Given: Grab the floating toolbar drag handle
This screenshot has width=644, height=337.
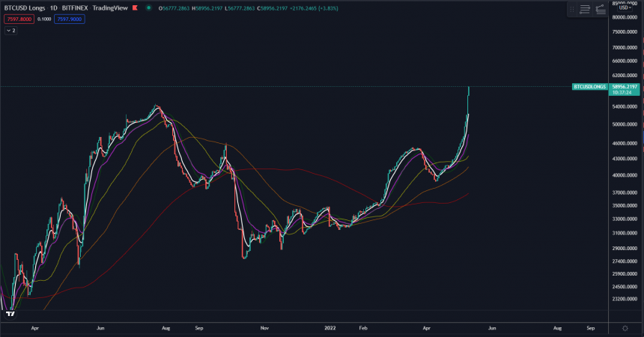Looking at the screenshot, I should [x=572, y=9].
